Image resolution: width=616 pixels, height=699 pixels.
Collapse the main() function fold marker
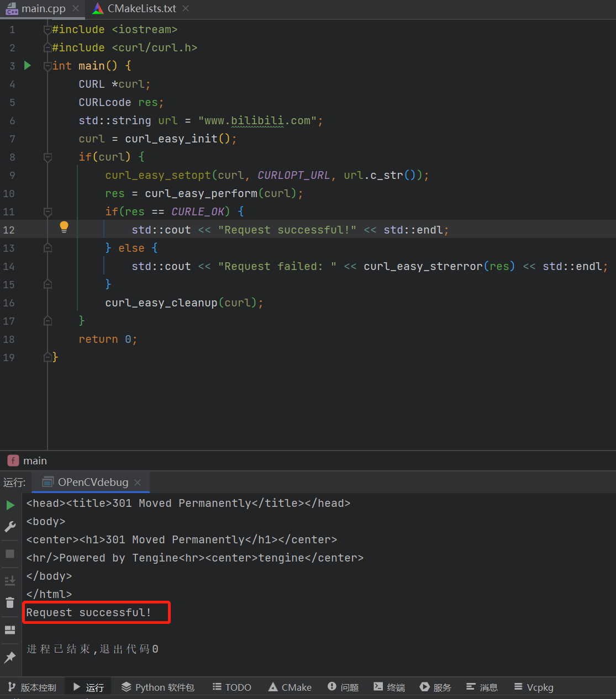point(48,66)
